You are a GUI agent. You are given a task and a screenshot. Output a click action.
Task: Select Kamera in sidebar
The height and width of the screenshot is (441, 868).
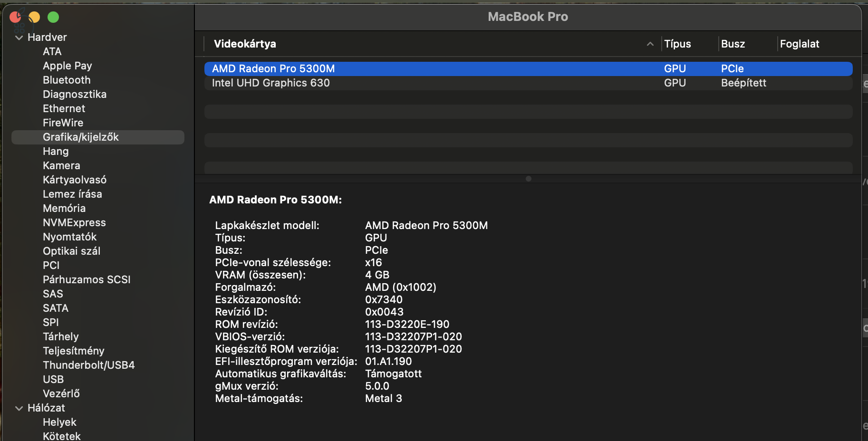[x=61, y=165]
